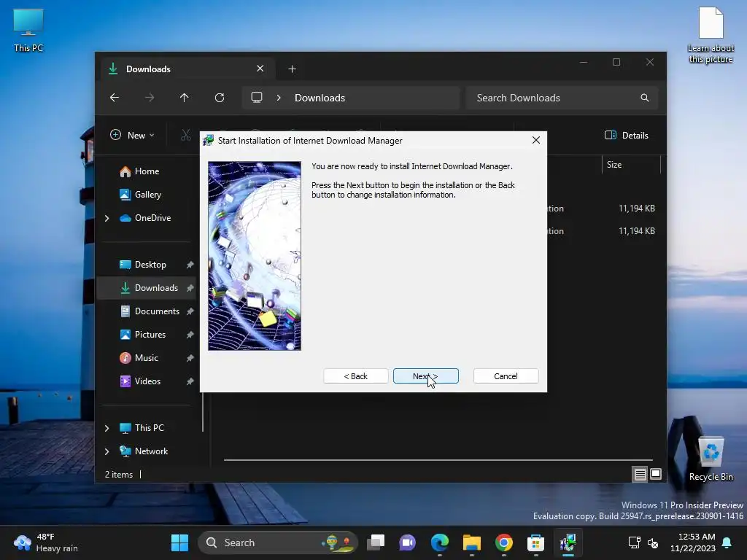Click the muted volume tray icon

653,542
